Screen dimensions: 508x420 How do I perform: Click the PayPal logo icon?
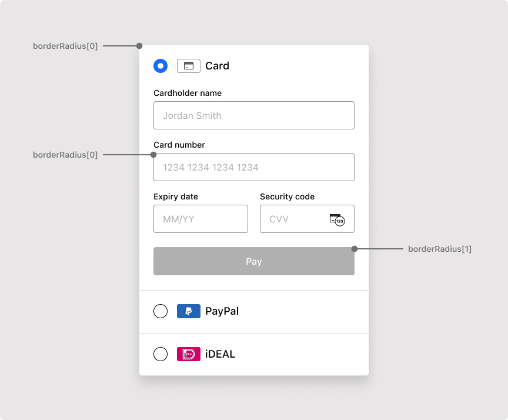pos(188,311)
